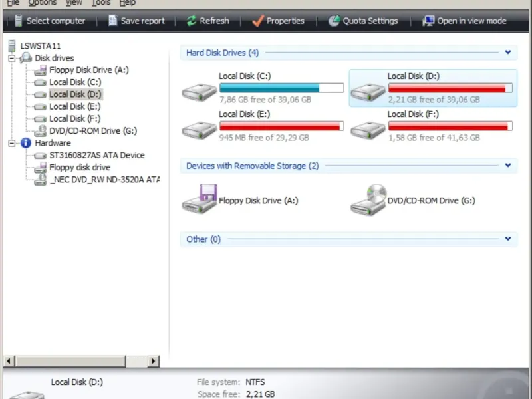Open the Options menu
This screenshot has height=399, width=532.
pyautogui.click(x=43, y=3)
